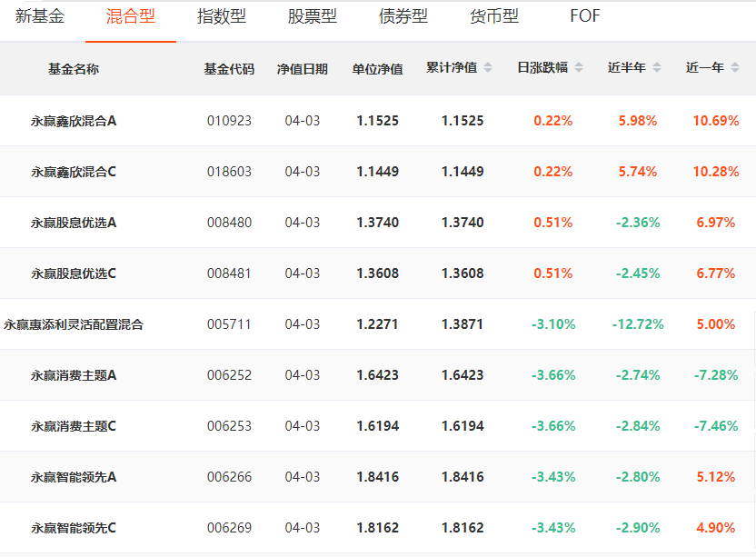756x557 pixels.
Task: Open fund 永赢鑫欣混合A
Action: click(x=74, y=121)
